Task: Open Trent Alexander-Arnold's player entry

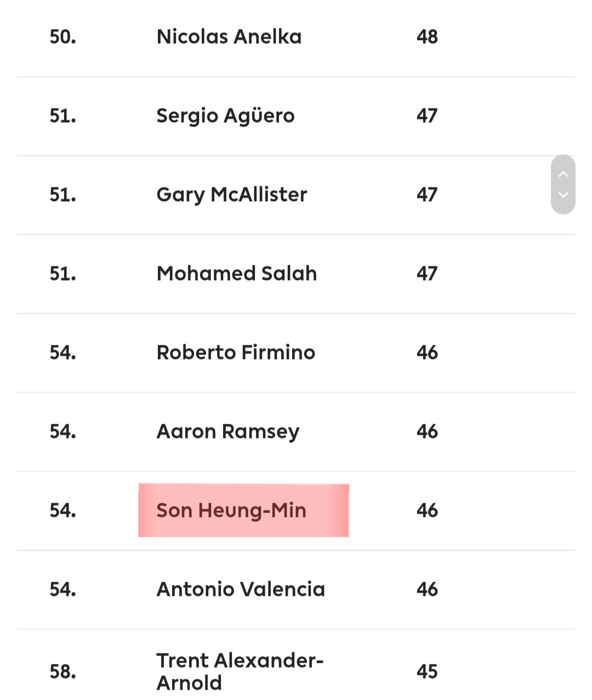Action: pyautogui.click(x=240, y=671)
